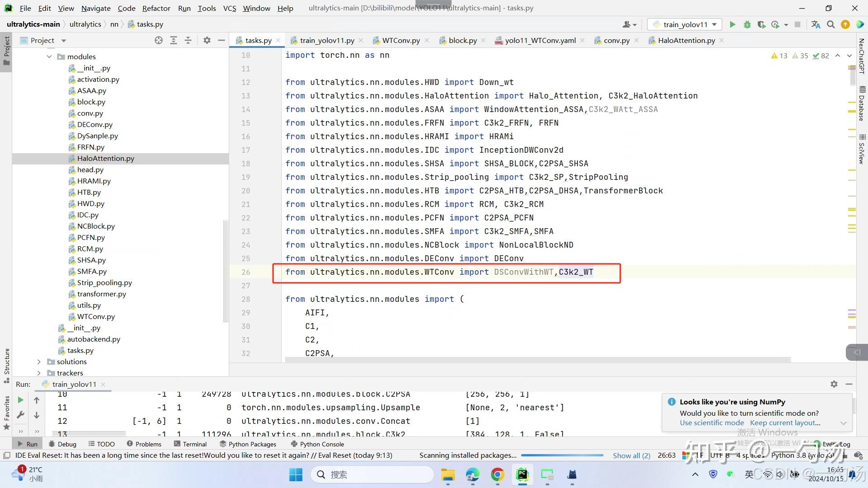Open Chrome from Windows taskbar
The image size is (868, 488).
tap(497, 474)
